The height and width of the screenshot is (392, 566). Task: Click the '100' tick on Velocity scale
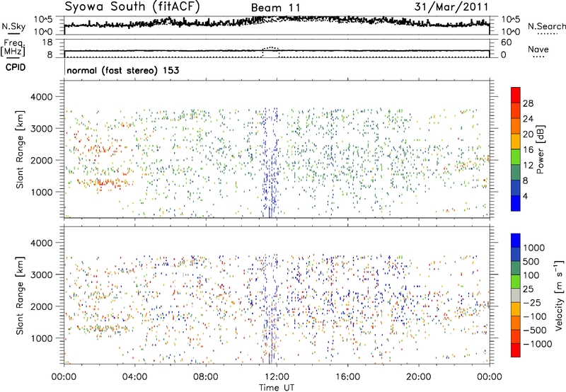(531, 275)
